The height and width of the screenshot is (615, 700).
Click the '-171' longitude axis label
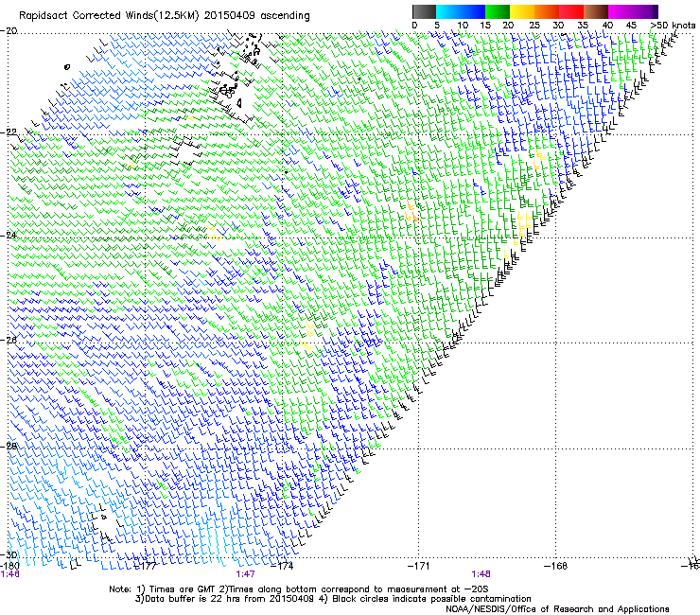pyautogui.click(x=419, y=566)
